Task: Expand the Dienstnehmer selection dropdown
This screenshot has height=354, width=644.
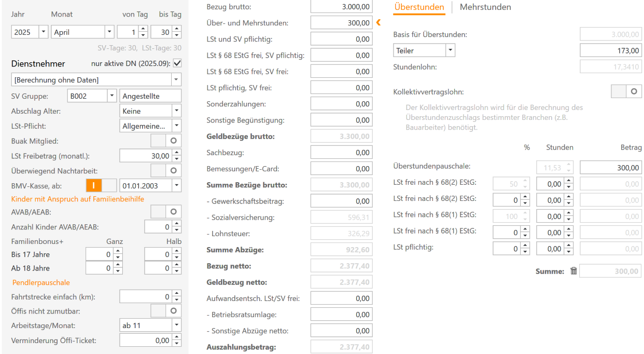Action: click(176, 80)
